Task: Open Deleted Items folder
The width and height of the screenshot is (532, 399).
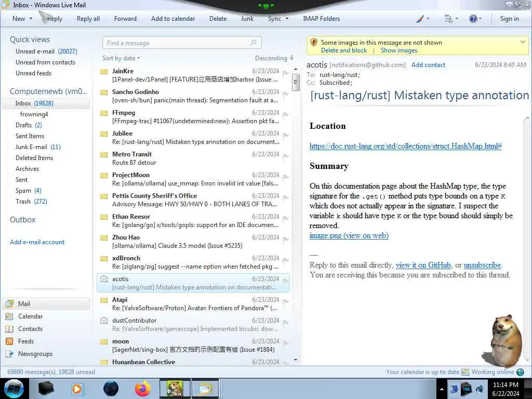Action: pyautogui.click(x=34, y=158)
